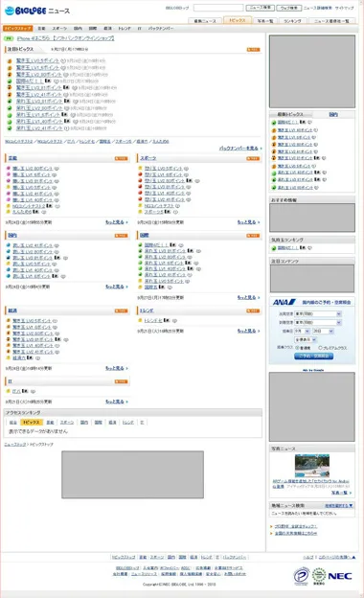Image resolution: width=364 pixels, height=598 pixels.
Task: Select スポーツ tab in アクセスランキング
Action: 67,423
